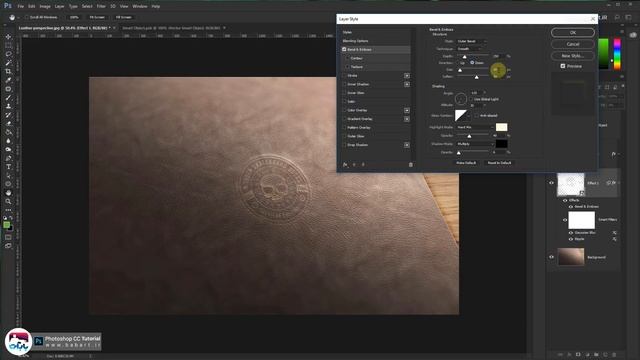The image size is (640, 360).
Task: Select the Lasso tool
Action: point(8,54)
